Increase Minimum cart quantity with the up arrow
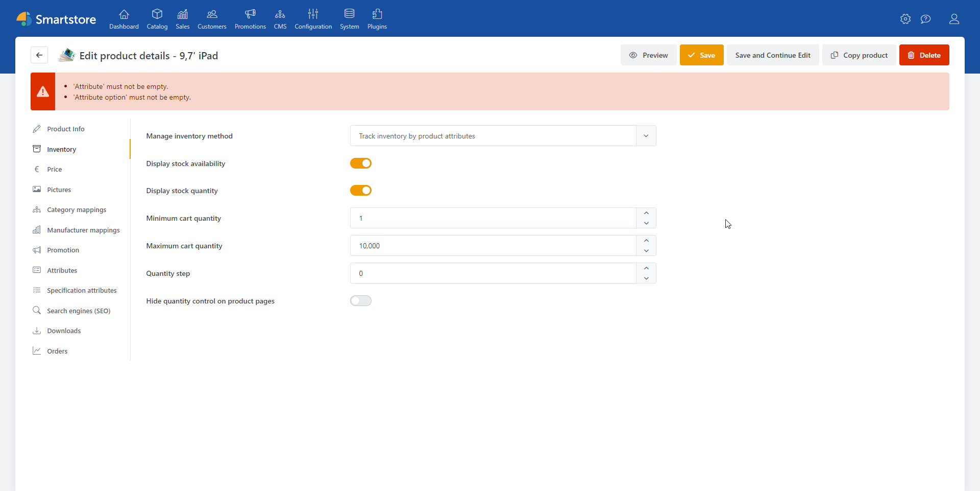The height and width of the screenshot is (491, 980). [x=646, y=213]
